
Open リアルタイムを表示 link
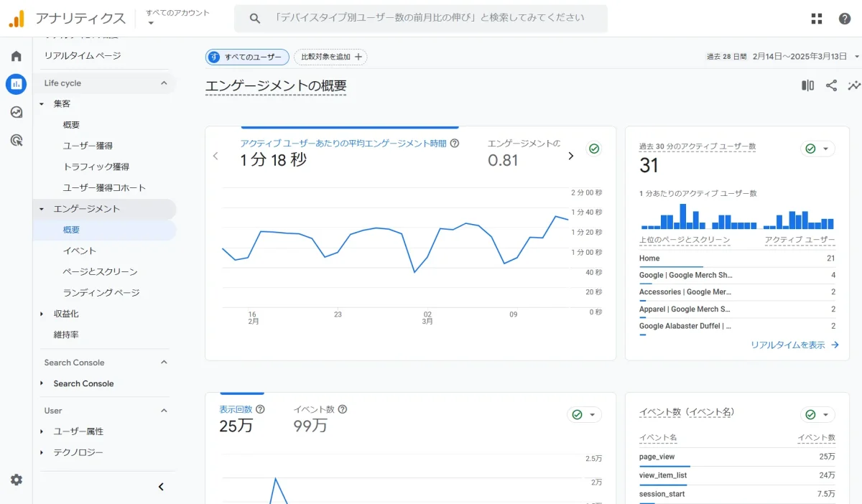click(794, 345)
